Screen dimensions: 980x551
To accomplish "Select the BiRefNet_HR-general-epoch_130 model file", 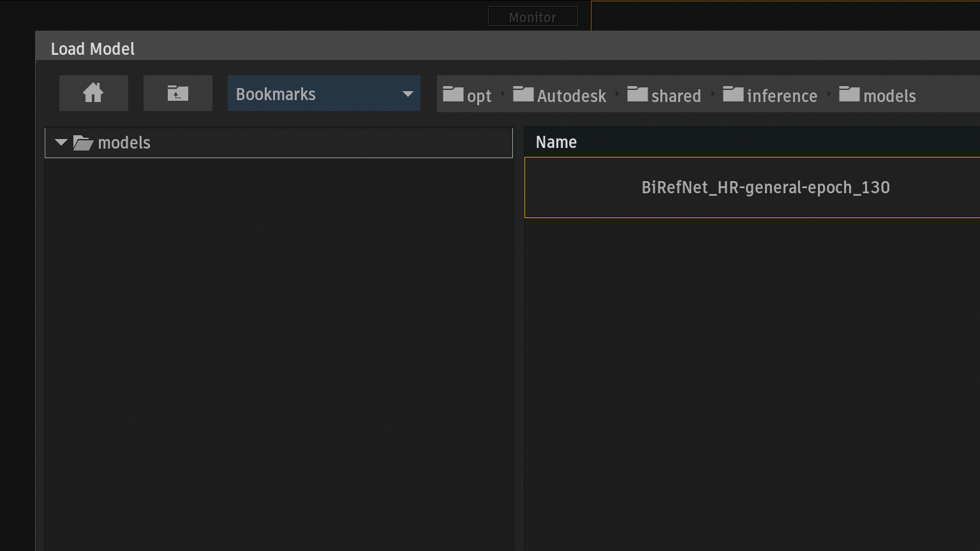I will pos(765,187).
